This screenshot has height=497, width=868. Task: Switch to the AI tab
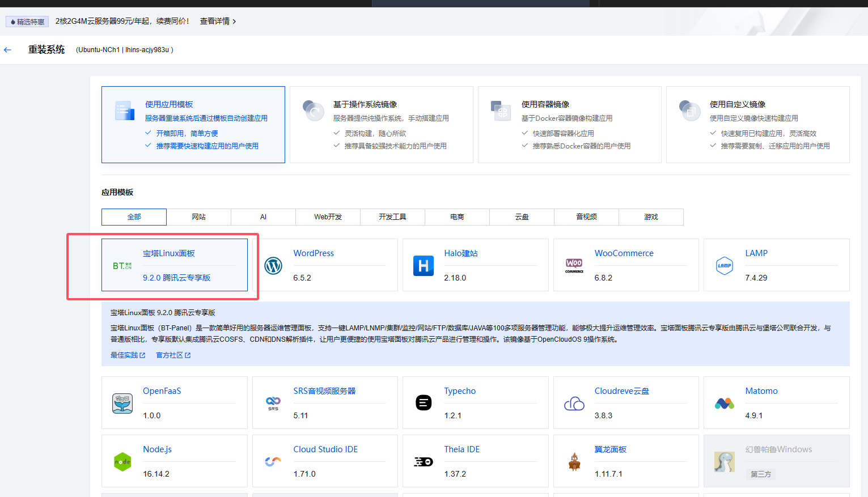coord(263,217)
